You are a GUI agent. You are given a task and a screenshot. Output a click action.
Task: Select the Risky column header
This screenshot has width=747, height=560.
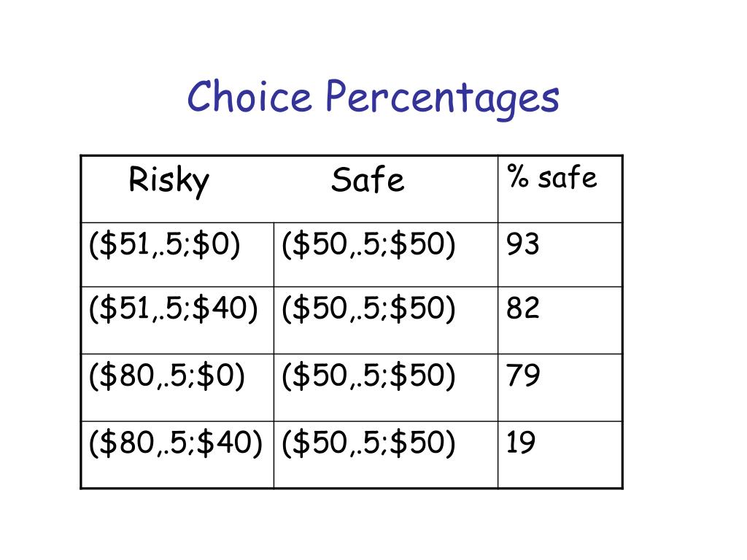point(169,181)
